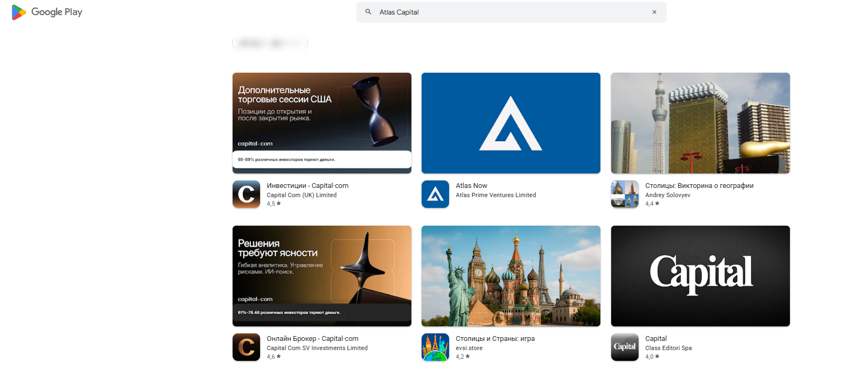Screen dimensions: 868x370
Task: Click the Столицы и Страны app icon
Action: [435, 347]
